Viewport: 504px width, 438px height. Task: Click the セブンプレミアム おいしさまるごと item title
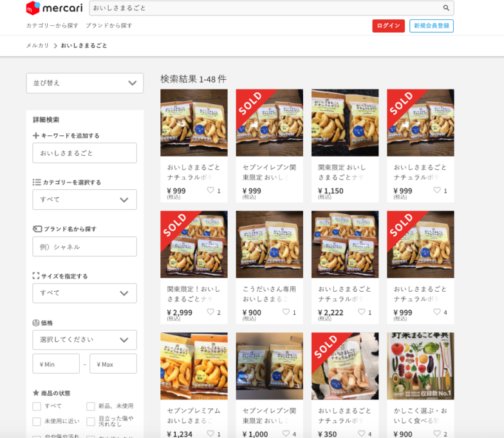tap(194, 415)
